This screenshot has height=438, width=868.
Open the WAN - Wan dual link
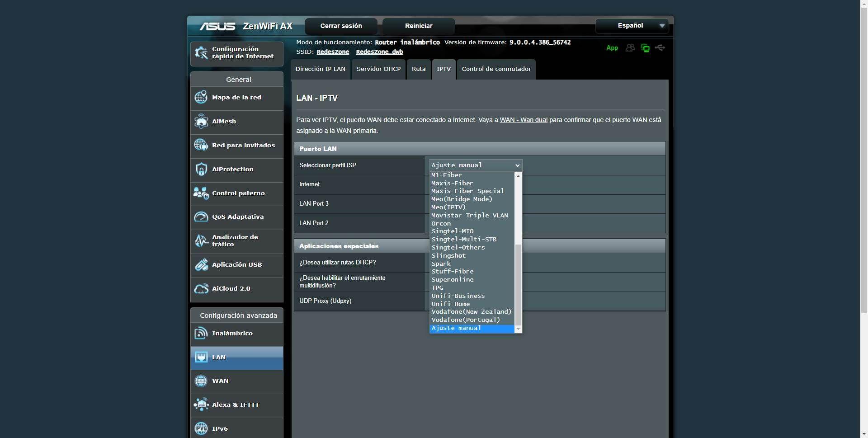pos(524,120)
